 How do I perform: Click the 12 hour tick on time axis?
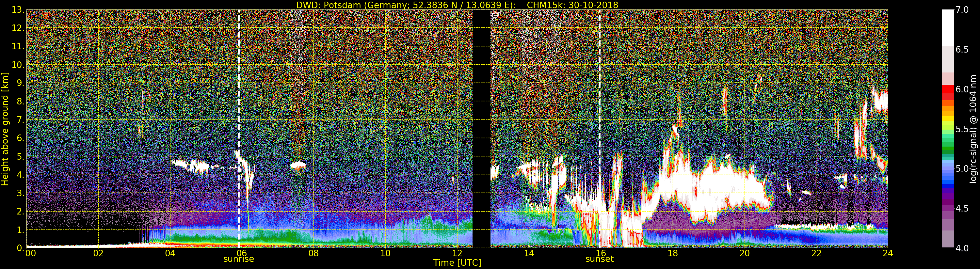[x=457, y=253]
